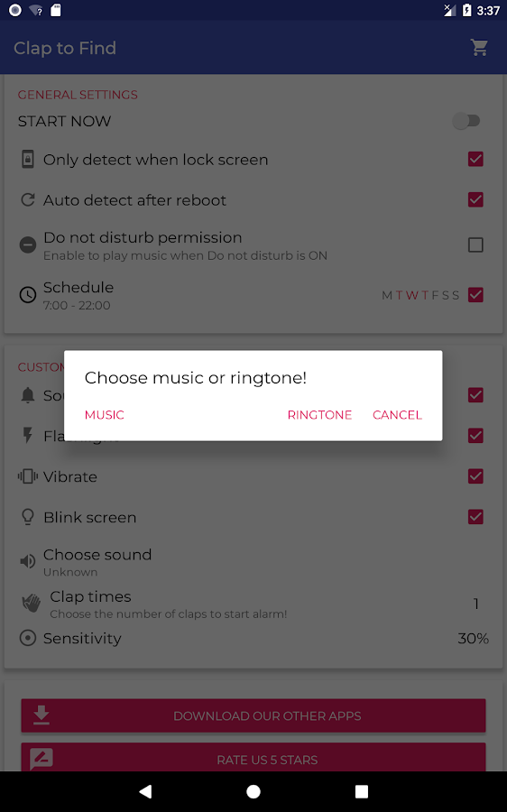Tap the Android back navigation button
Viewport: 507px width, 812px height.
click(145, 791)
